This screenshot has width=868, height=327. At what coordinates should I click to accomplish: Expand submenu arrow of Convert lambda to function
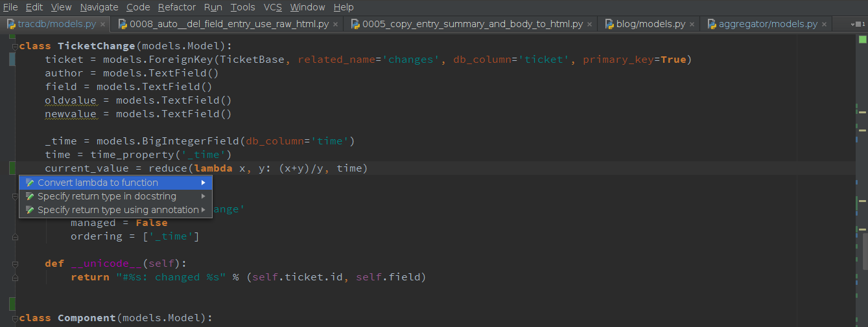[204, 183]
